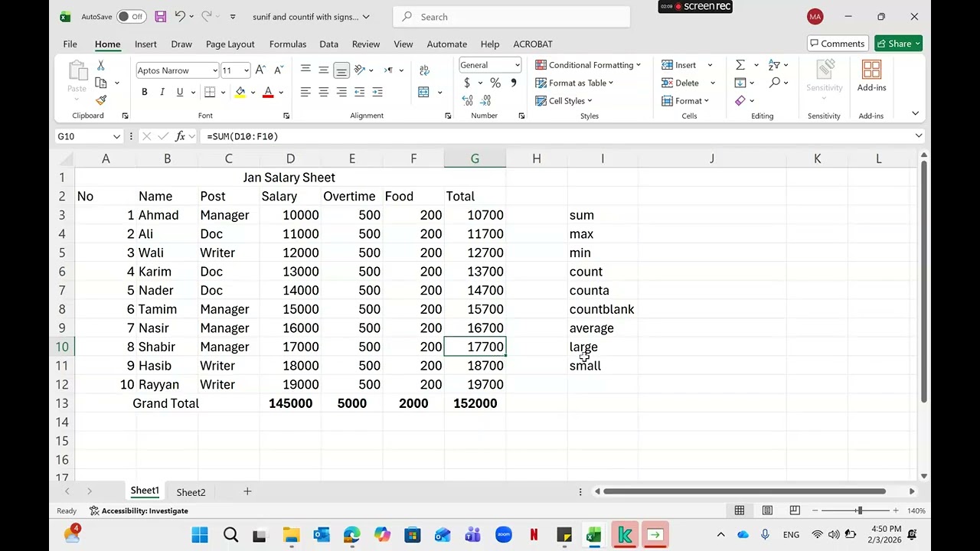
Task: Toggle Bold formatting
Action: [144, 92]
